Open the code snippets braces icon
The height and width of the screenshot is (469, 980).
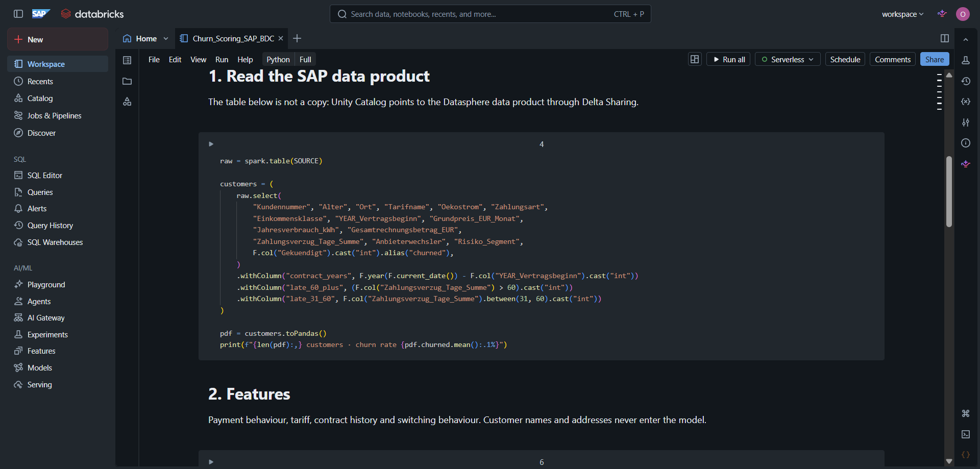(966, 455)
